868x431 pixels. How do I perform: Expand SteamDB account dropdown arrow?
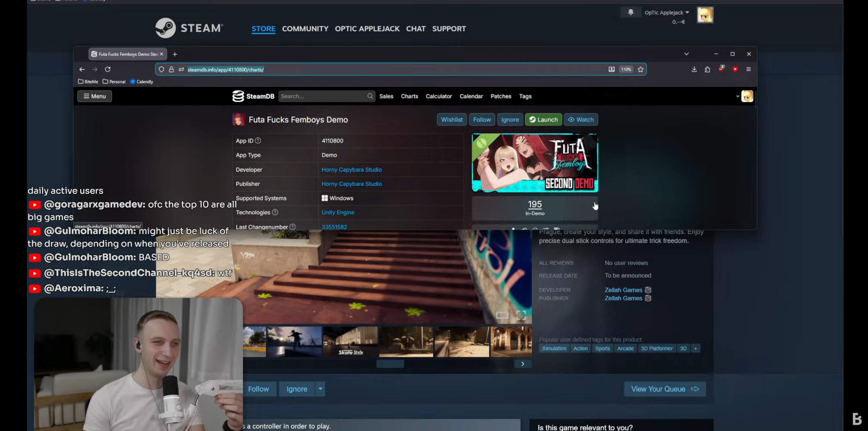point(737,96)
